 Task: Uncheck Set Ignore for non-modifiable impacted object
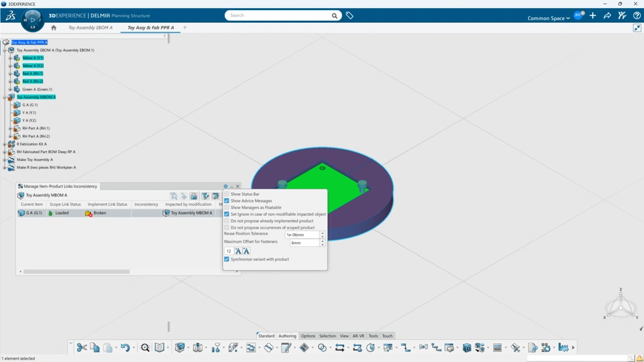pos(227,215)
